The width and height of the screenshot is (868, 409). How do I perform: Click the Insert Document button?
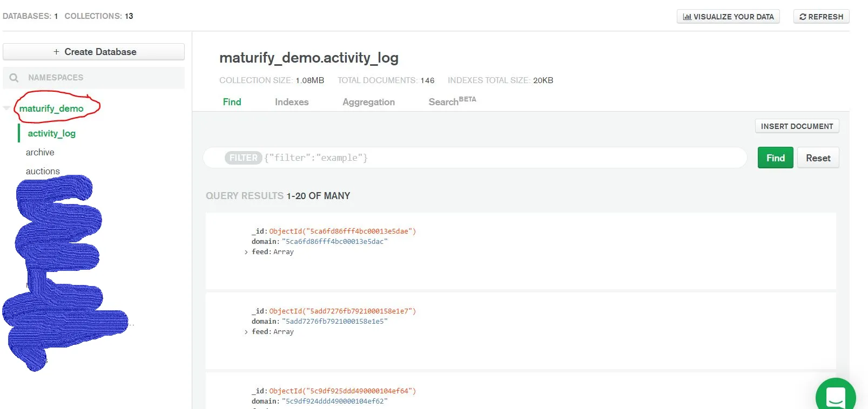coord(797,126)
